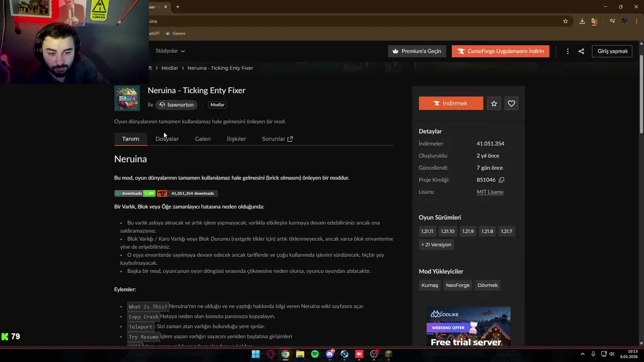
Task: Open the Windows Start menu
Action: coord(256,354)
